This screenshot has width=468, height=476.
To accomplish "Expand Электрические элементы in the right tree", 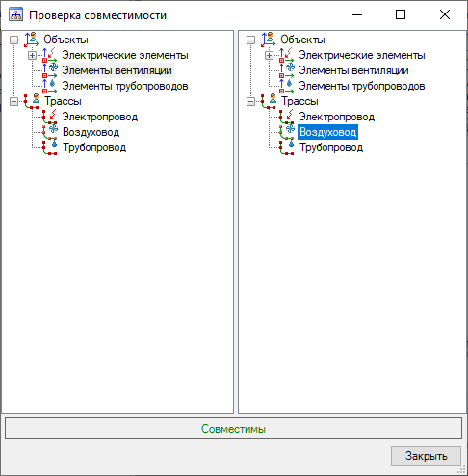I will point(269,55).
